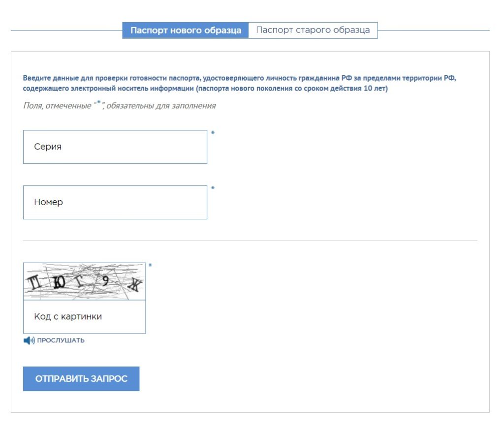This screenshot has height=423, width=504.
Task: Click the asterisk next to captcha image
Action: coord(150,266)
